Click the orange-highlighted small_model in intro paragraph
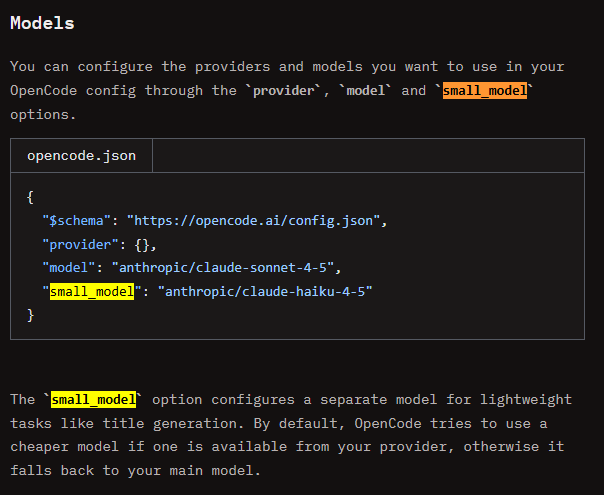 pos(485,91)
